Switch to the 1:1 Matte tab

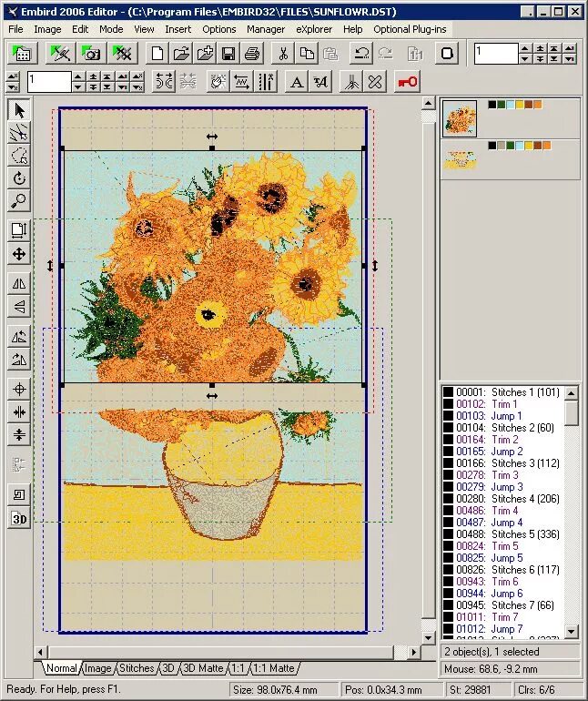[x=274, y=668]
